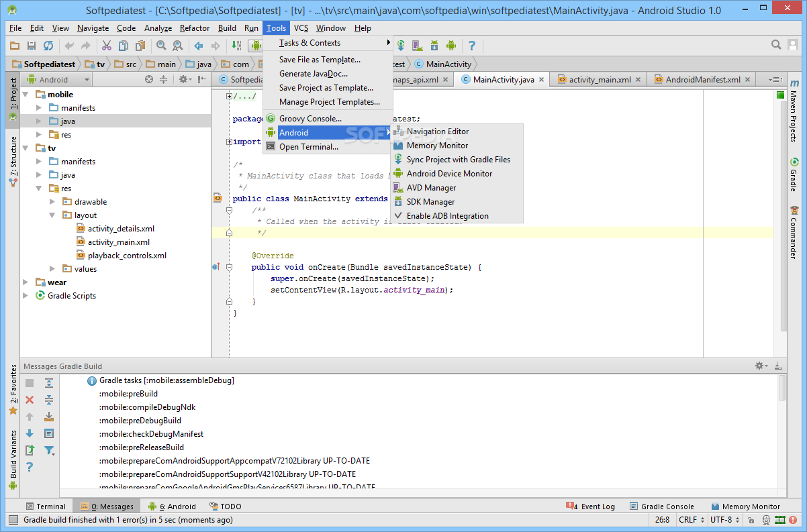This screenshot has height=532, width=807.
Task: Click Collapse All icon in Messages panel
Action: 49,400
